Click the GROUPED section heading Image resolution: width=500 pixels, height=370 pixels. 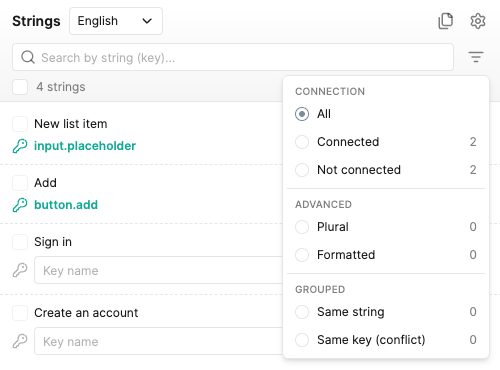click(x=320, y=289)
